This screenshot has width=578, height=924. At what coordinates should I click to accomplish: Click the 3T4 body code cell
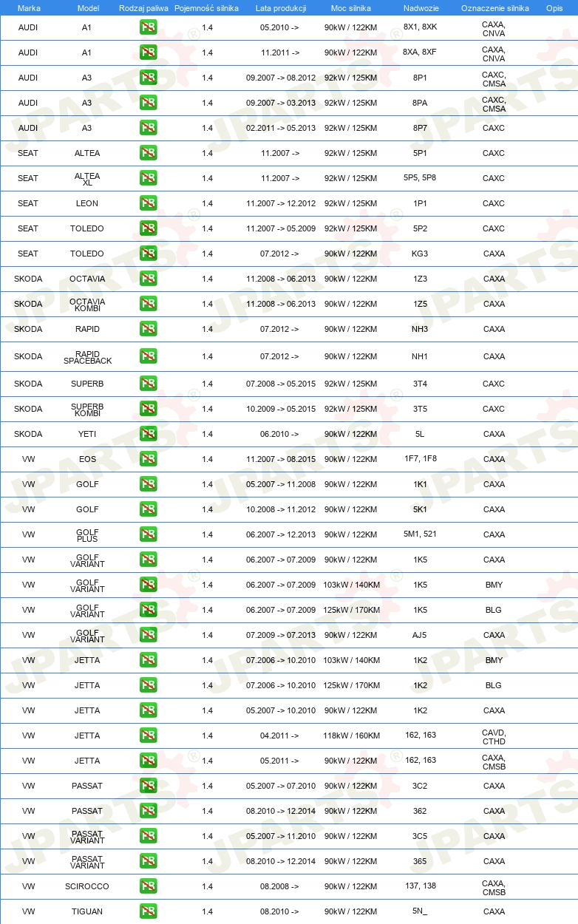coord(420,384)
